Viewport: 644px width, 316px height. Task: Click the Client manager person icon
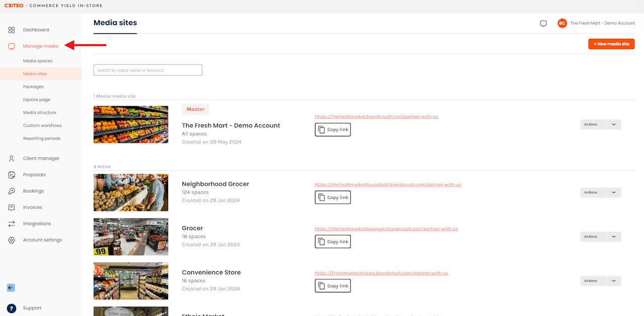pyautogui.click(x=12, y=159)
